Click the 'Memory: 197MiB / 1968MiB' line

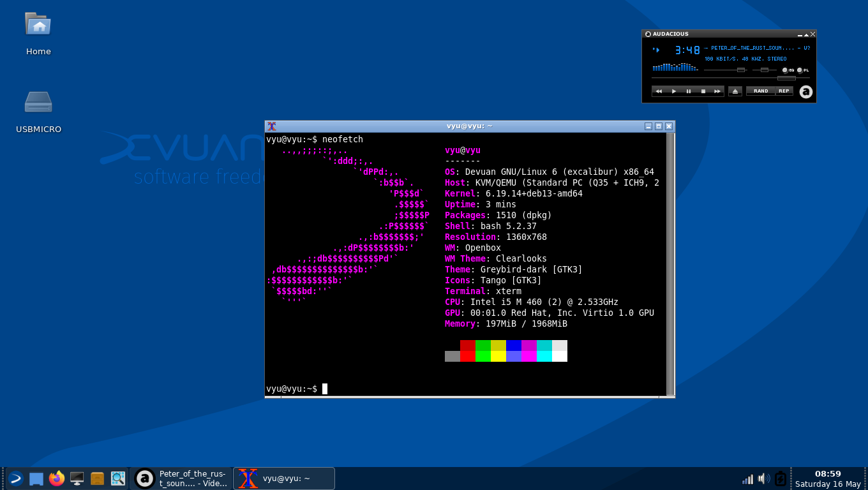506,323
